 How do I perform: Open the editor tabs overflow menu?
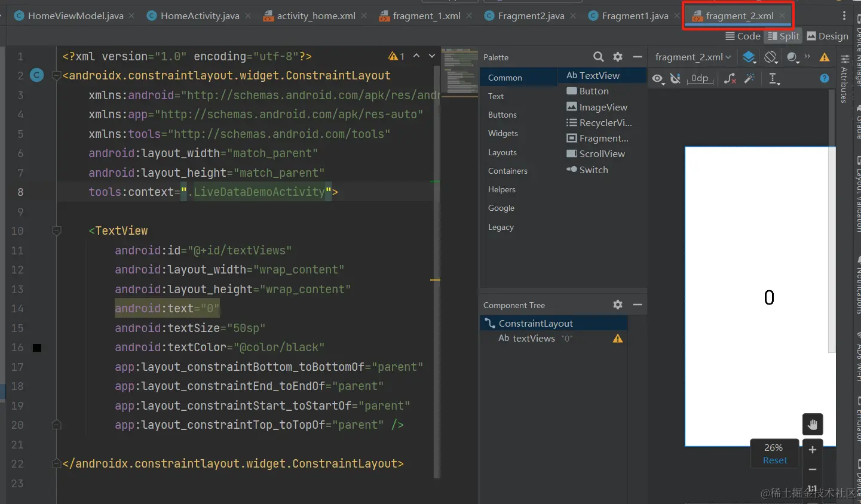tap(844, 16)
